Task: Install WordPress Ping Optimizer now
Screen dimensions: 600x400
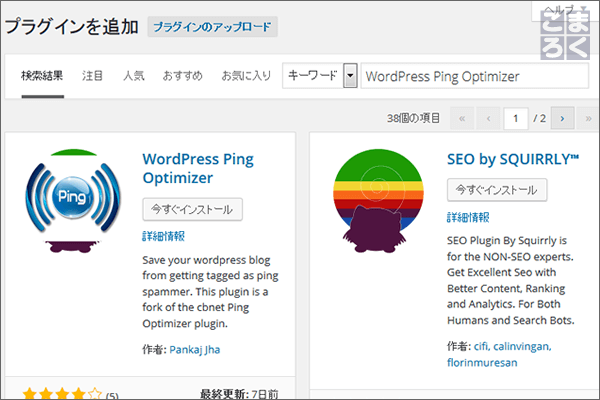Action: [x=192, y=209]
